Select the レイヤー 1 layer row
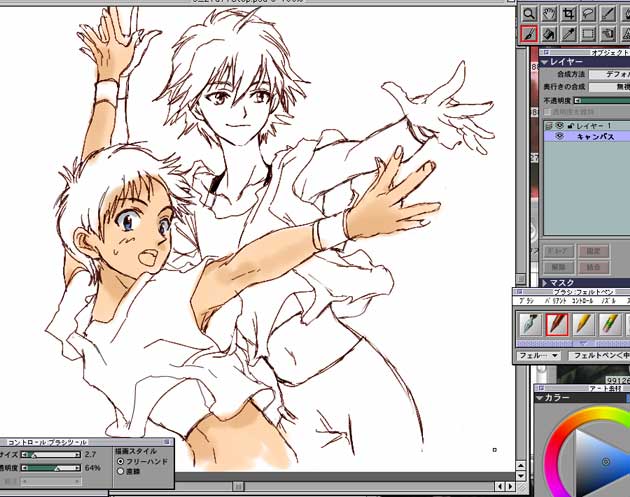 point(587,126)
